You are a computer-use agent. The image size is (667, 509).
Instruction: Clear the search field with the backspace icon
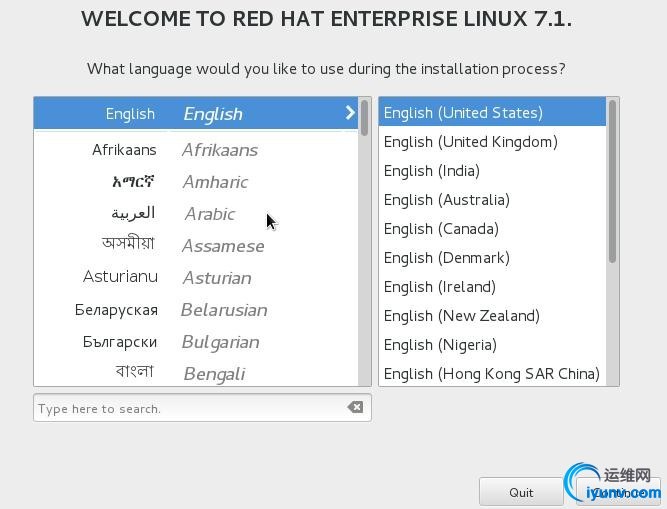click(355, 407)
